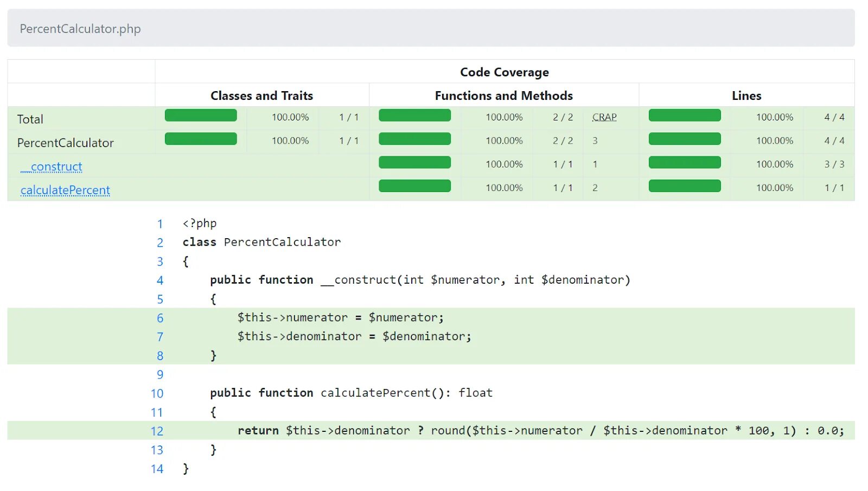The width and height of the screenshot is (868, 491).
Task: Click line number 14 in the source
Action: (157, 469)
